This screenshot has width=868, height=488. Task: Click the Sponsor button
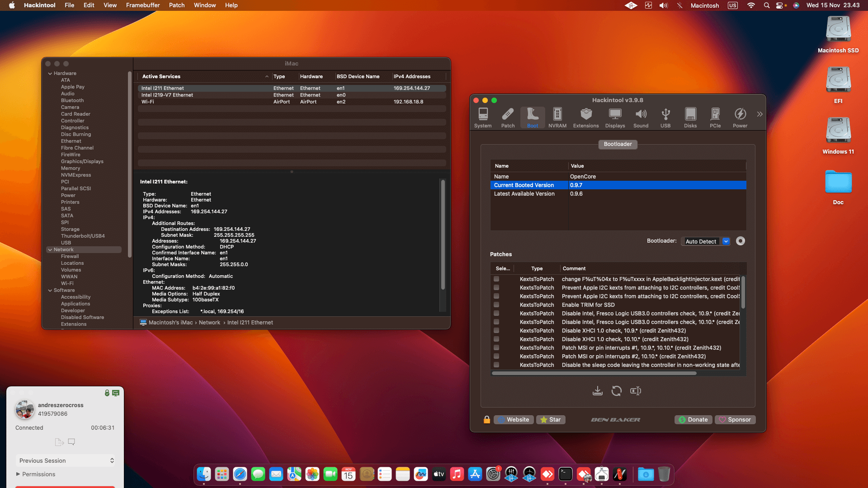735,420
